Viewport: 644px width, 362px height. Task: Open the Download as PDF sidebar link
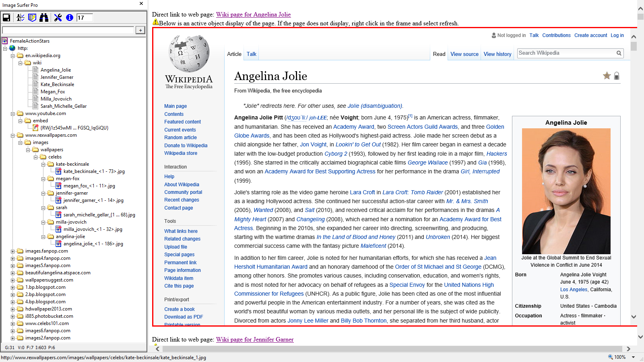click(184, 317)
